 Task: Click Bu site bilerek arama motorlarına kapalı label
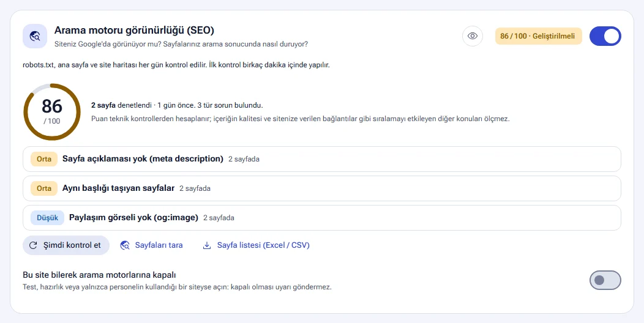tap(99, 275)
